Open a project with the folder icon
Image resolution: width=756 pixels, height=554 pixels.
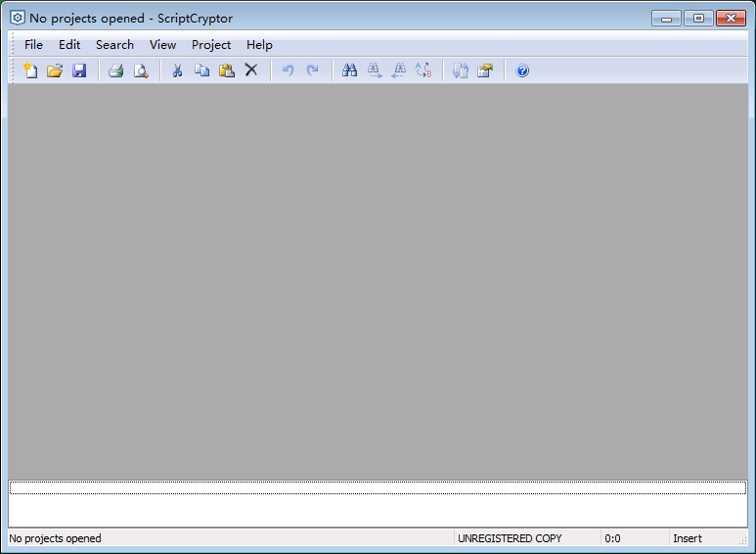(x=55, y=70)
